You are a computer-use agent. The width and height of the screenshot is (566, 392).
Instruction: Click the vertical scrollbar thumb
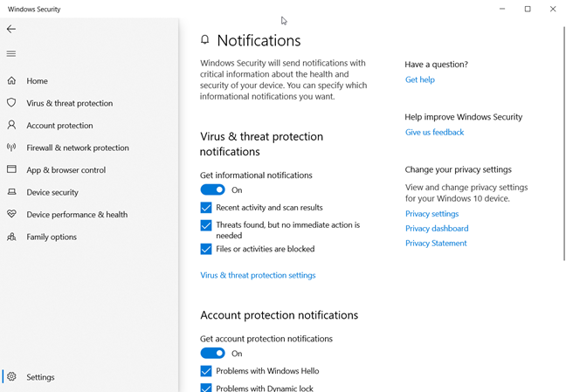tap(564, 143)
